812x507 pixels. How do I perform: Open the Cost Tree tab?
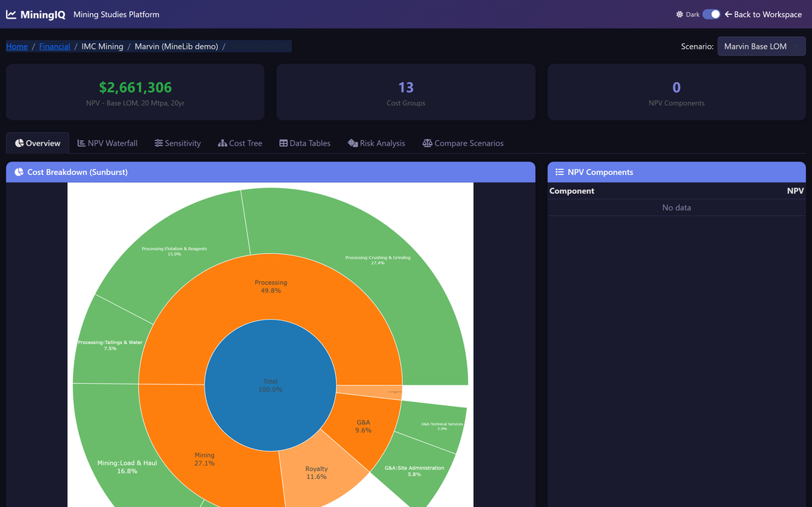(x=240, y=143)
